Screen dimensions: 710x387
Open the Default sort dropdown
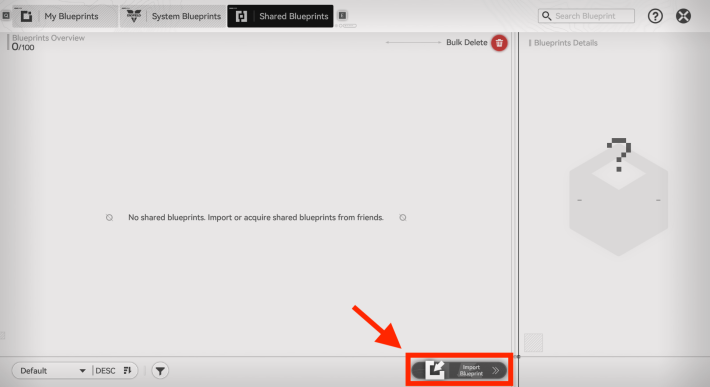click(x=53, y=371)
